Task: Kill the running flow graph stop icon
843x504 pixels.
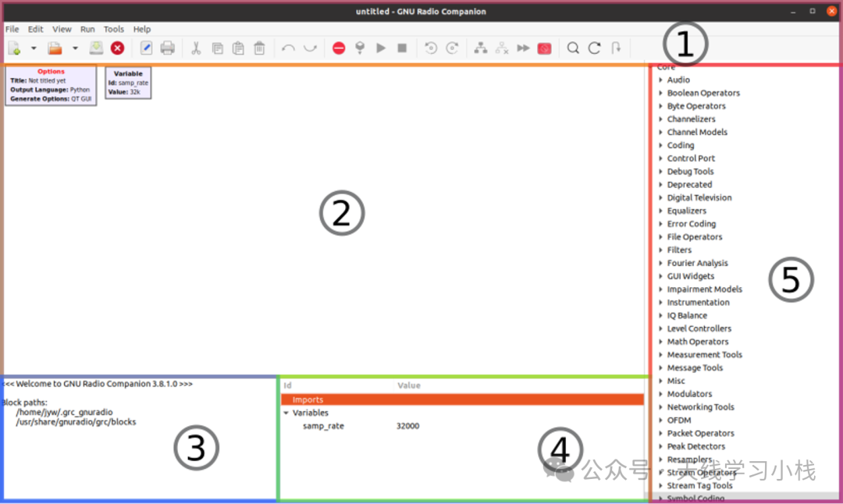Action: coord(402,48)
